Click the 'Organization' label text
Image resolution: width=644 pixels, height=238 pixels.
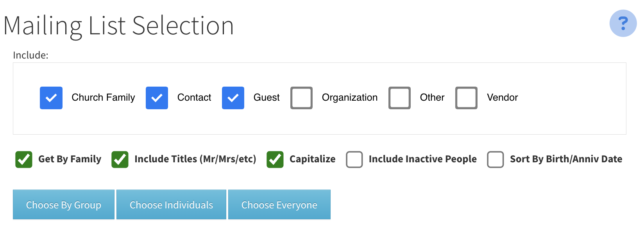[350, 98]
